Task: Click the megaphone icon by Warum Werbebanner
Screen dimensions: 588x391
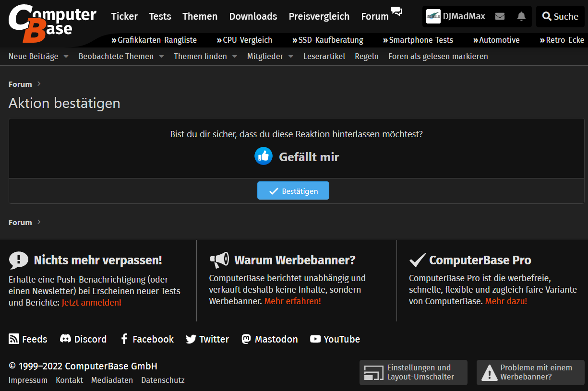Action: (x=219, y=260)
